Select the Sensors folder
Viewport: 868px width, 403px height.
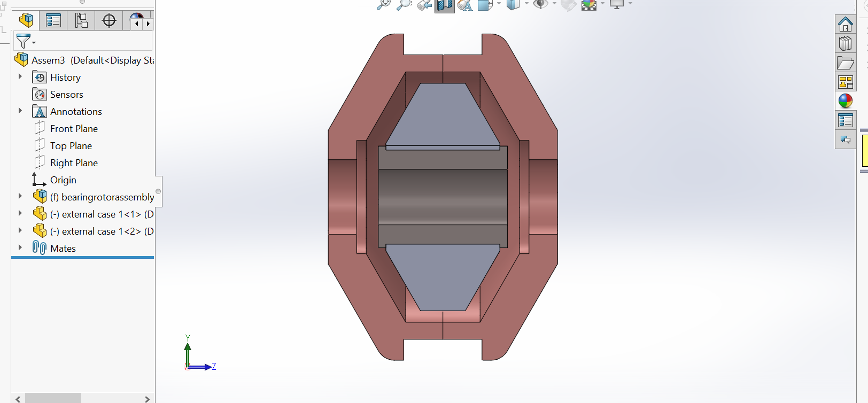(x=66, y=95)
